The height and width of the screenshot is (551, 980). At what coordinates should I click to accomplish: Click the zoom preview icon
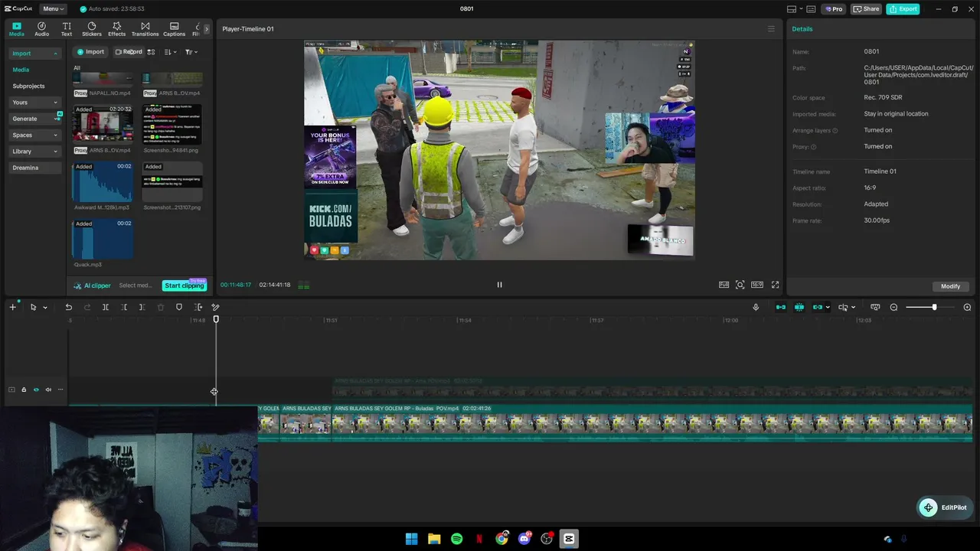(740, 285)
